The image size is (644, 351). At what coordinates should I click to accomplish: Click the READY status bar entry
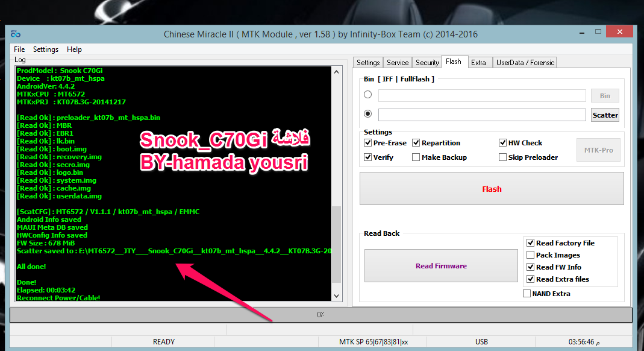pos(163,341)
